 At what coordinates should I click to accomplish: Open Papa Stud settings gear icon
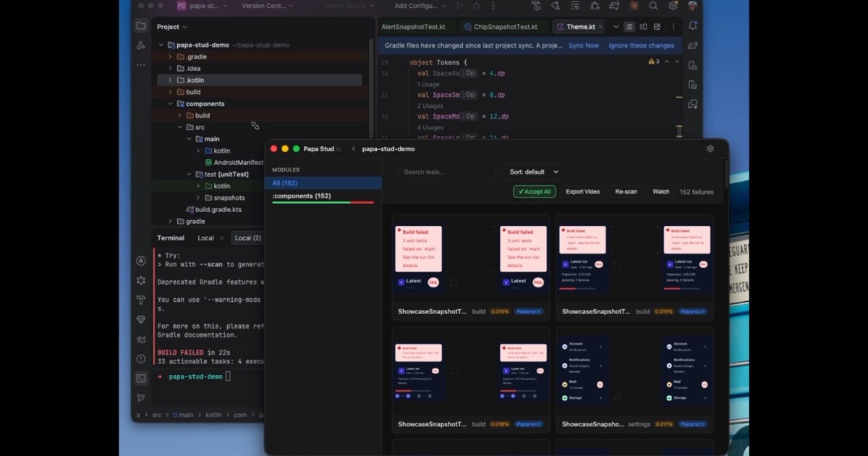coord(710,148)
